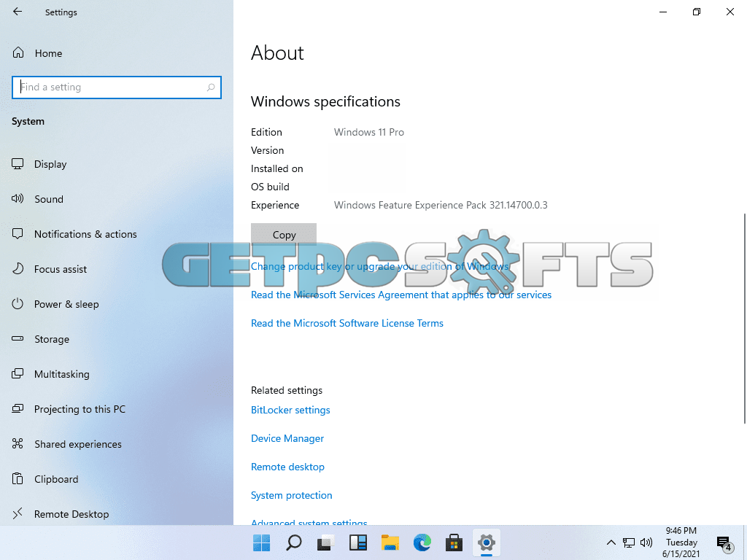Open Device Manager link
The width and height of the screenshot is (747, 560).
(287, 438)
